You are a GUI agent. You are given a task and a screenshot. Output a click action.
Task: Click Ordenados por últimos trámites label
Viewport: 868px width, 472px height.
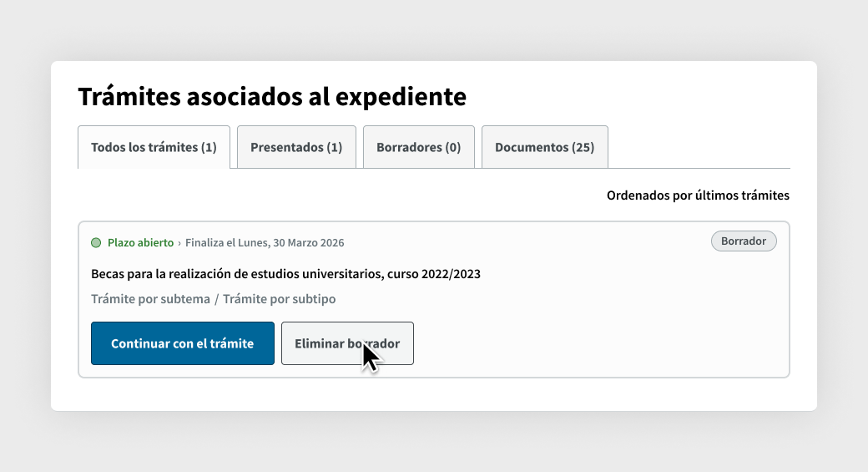click(x=698, y=195)
